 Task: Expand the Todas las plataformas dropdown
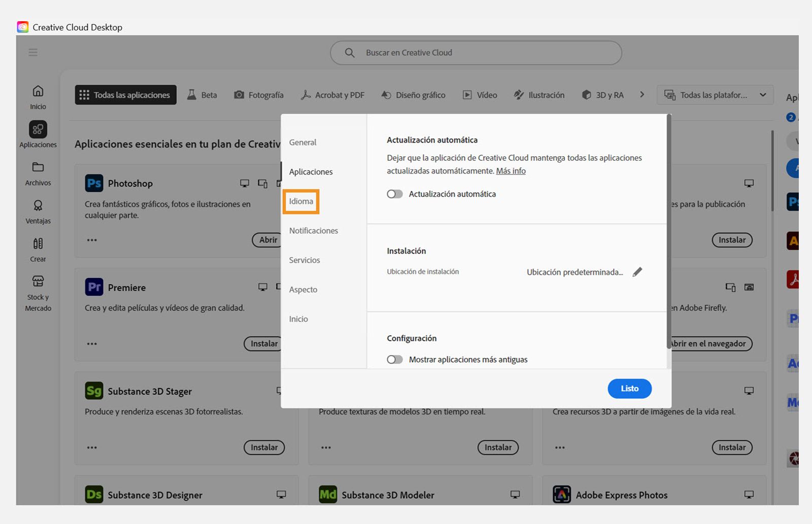point(715,95)
